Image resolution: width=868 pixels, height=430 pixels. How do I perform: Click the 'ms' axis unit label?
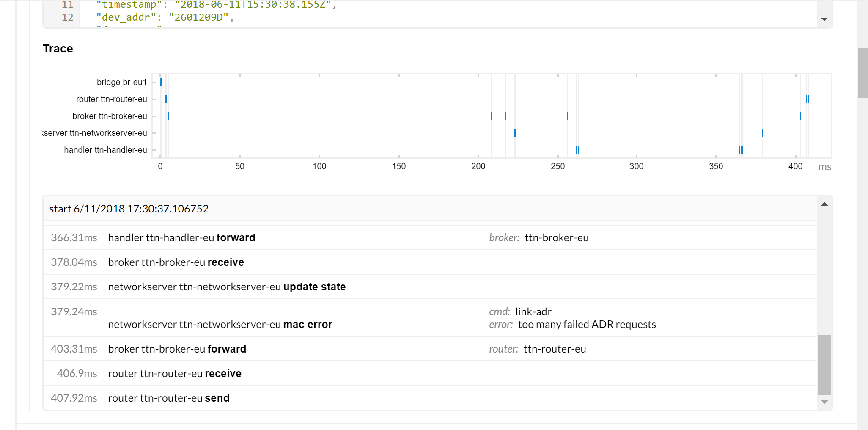824,167
